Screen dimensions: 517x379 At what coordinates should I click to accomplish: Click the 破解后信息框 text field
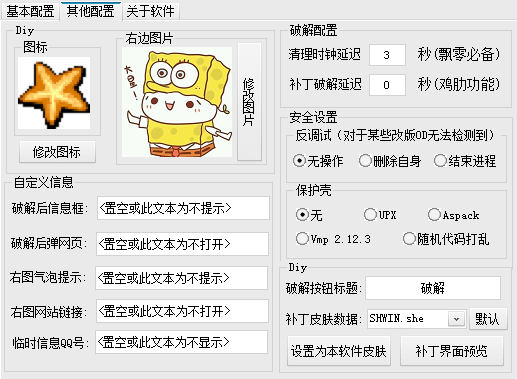click(183, 208)
